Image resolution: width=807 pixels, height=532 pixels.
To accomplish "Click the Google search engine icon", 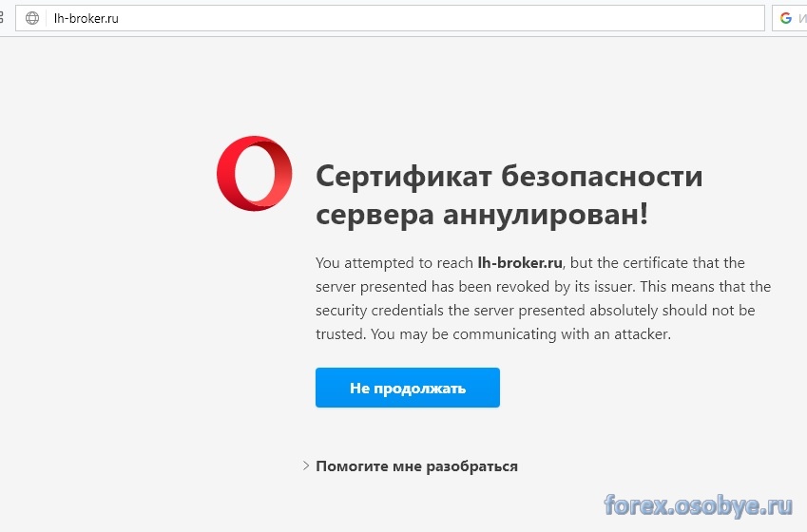I will click(x=786, y=18).
